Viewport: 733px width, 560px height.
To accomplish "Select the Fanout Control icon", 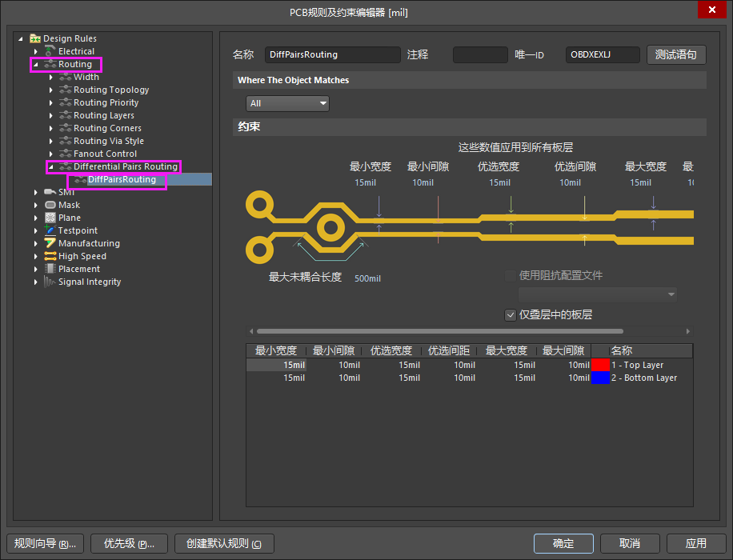I will [x=66, y=154].
